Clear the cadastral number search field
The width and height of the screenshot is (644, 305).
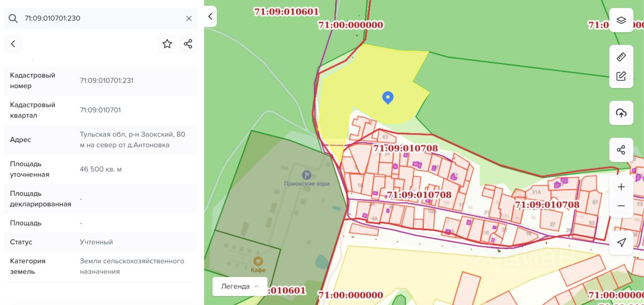click(x=189, y=19)
